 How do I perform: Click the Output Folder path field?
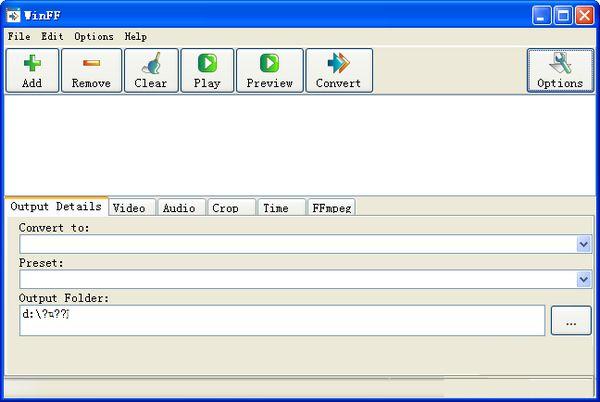282,321
